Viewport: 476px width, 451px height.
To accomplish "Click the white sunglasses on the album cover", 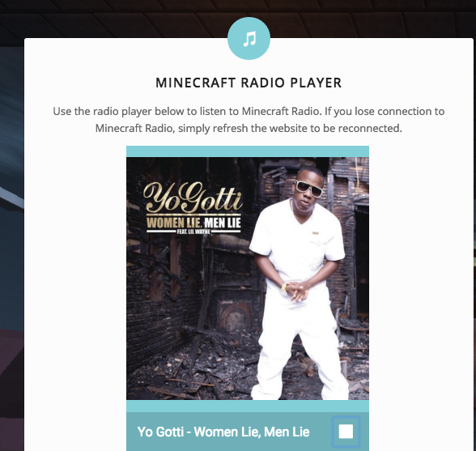I will (x=308, y=189).
